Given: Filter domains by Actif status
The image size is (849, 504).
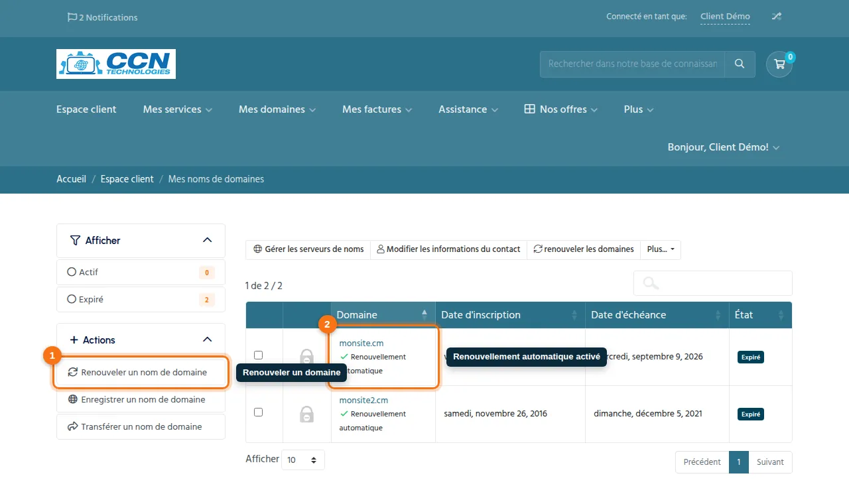Looking at the screenshot, I should tap(141, 273).
